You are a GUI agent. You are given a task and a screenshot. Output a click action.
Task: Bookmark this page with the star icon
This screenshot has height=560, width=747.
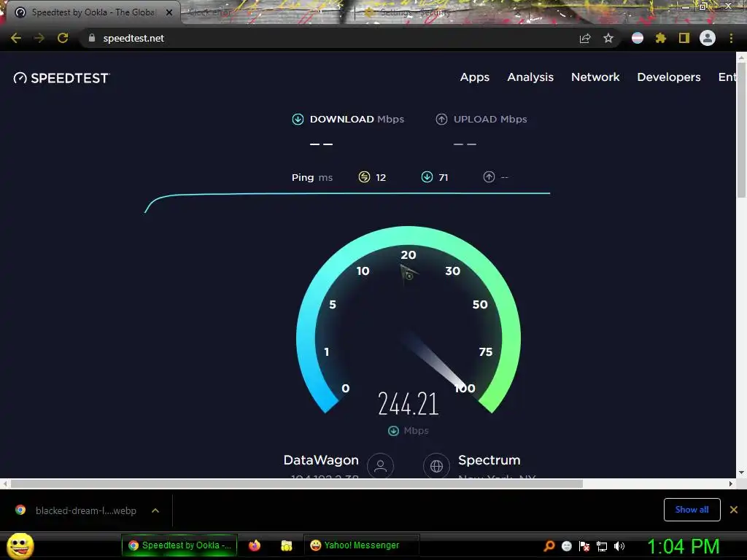608,38
